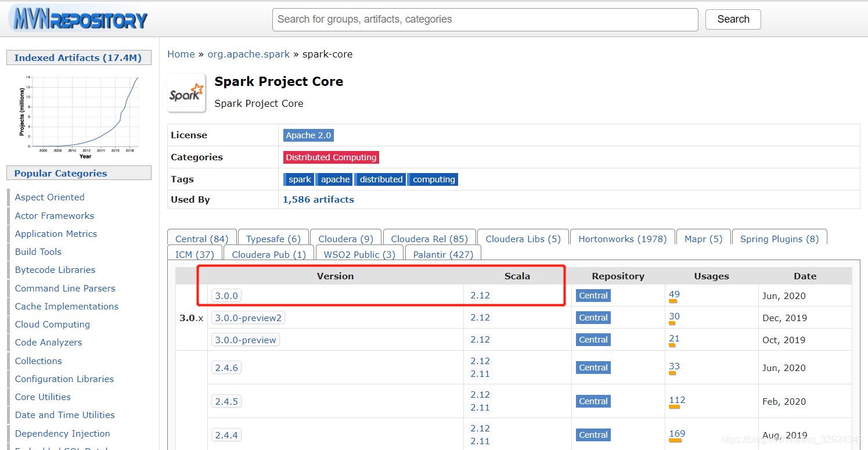Click Central repository badge for 2.4.6
This screenshot has width=868, height=450.
click(593, 368)
